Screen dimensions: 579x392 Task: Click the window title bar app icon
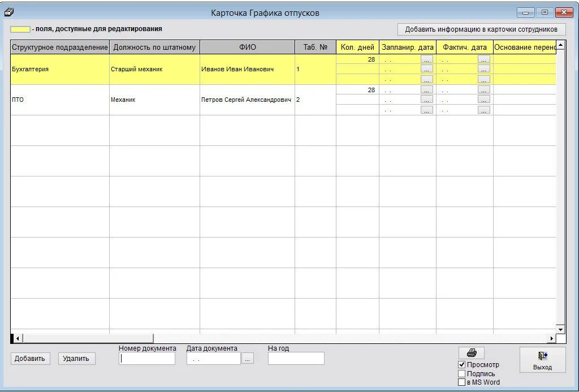9,12
